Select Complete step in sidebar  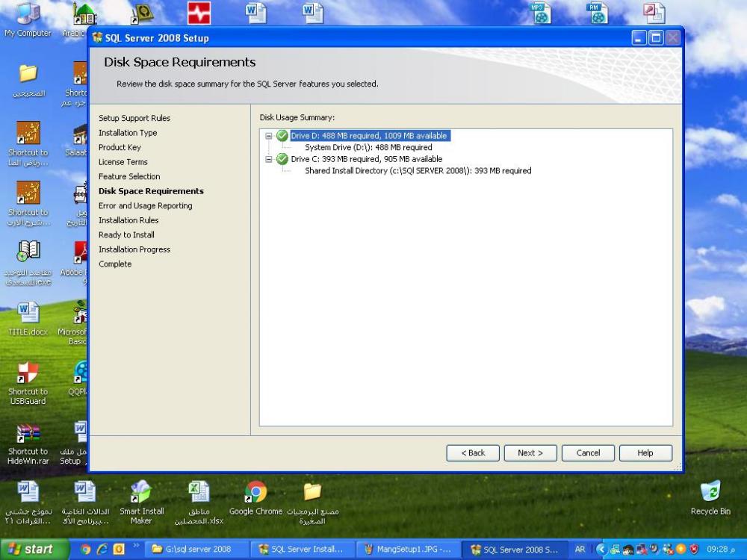tap(115, 264)
